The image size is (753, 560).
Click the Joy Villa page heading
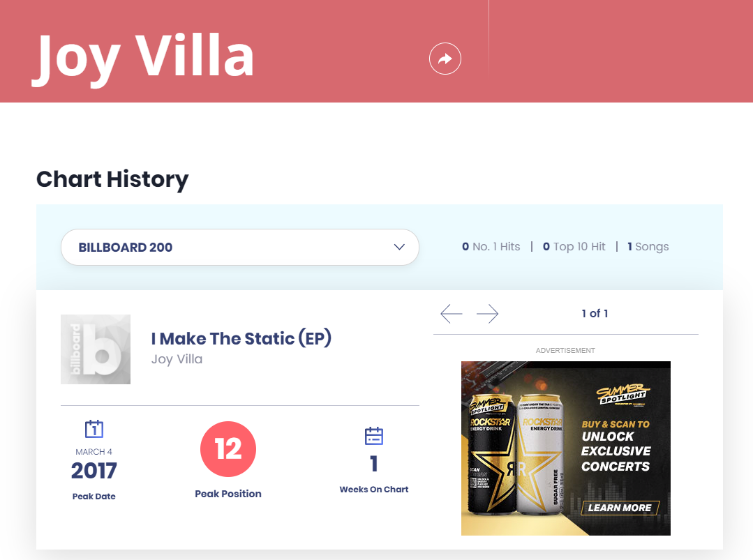click(144, 56)
